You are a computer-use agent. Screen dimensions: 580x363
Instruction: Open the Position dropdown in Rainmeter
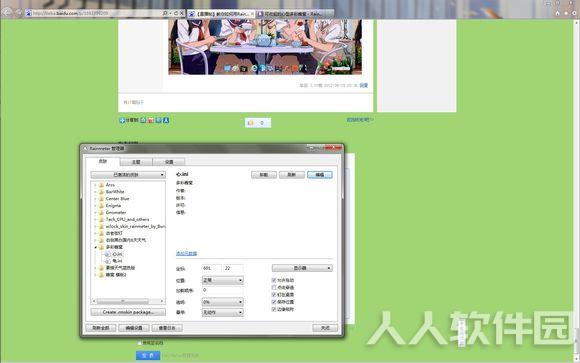222,280
